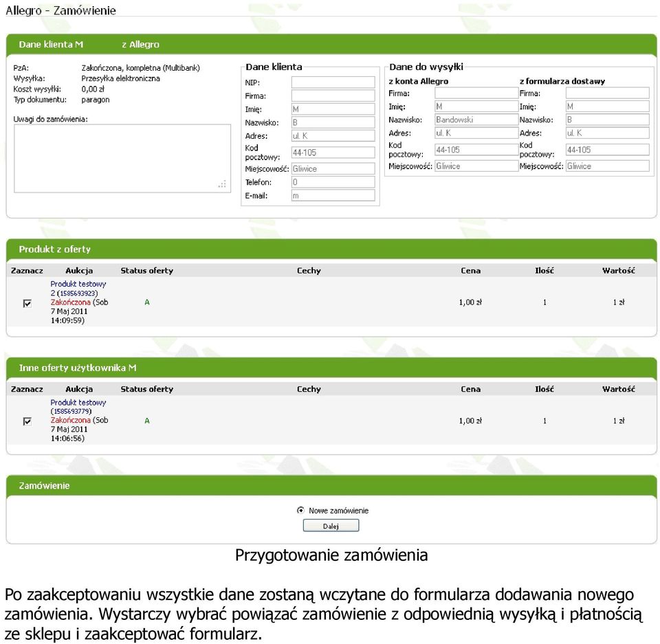Viewport: 660px width, 644px height.
Task: Click the Uwagi do zamówienia text area
Action: pos(122,158)
